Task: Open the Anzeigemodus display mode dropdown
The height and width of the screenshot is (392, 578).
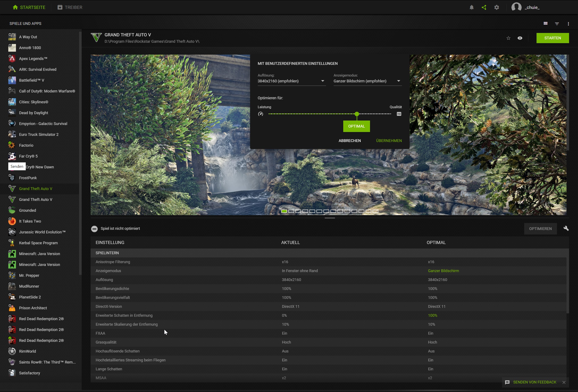Action: [367, 81]
